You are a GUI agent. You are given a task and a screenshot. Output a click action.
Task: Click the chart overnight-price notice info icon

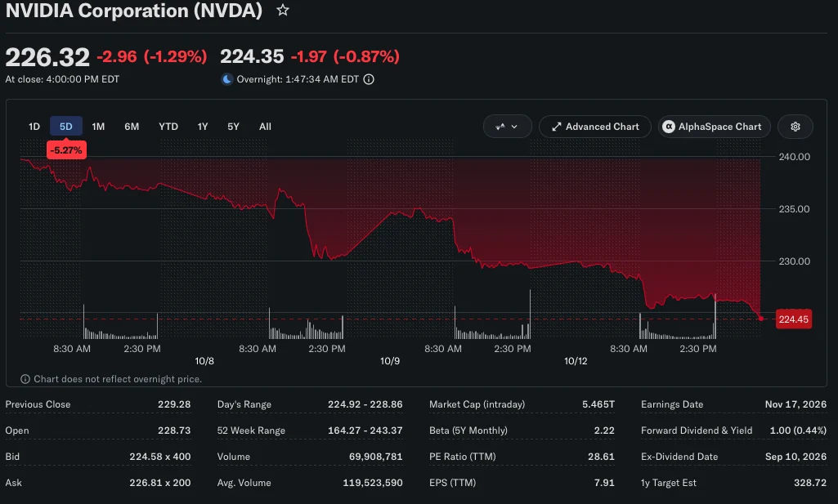[25, 379]
